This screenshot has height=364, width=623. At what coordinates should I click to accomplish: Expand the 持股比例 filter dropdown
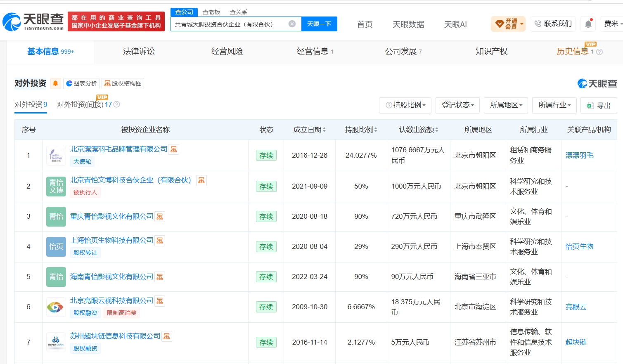405,106
